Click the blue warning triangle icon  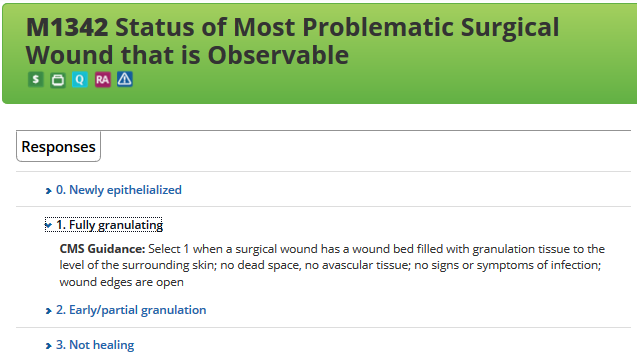click(x=125, y=79)
